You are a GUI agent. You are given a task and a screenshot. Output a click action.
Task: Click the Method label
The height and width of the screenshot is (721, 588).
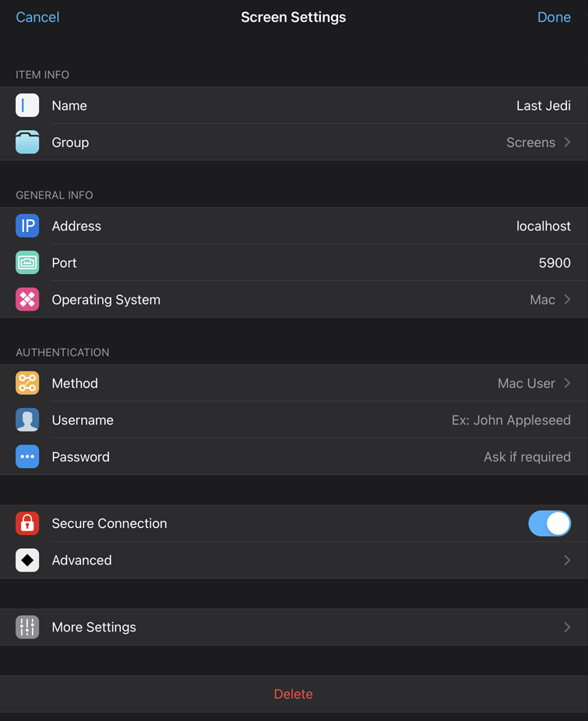point(75,384)
